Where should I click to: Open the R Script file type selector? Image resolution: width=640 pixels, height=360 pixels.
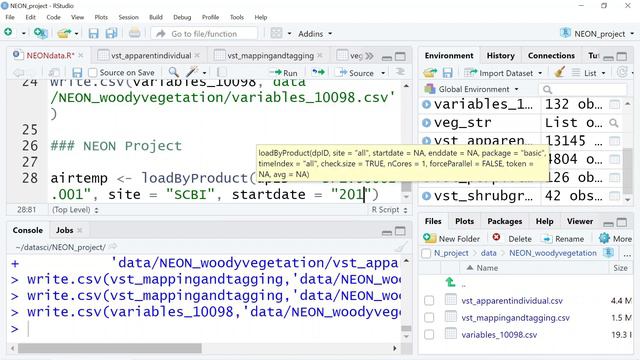pyautogui.click(x=389, y=210)
